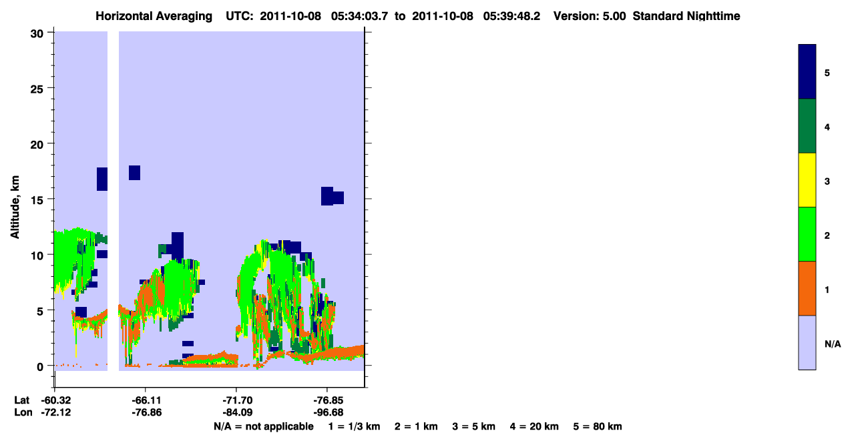
Task: Click the longitude value -76.86
Action: (146, 412)
